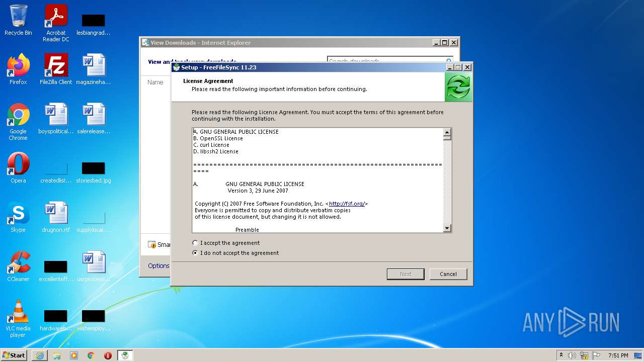This screenshot has width=644, height=362.
Task: Launch FileZilla Client shortcut
Action: (56, 69)
